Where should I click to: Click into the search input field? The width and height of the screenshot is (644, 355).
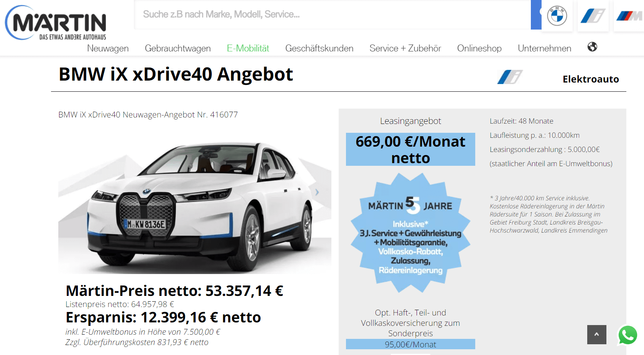pos(333,15)
